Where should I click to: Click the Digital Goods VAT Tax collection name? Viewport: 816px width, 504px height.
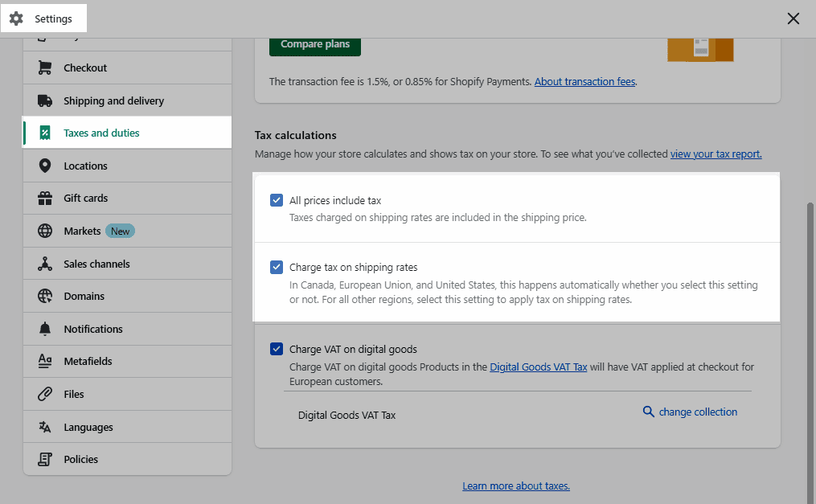[x=346, y=415]
